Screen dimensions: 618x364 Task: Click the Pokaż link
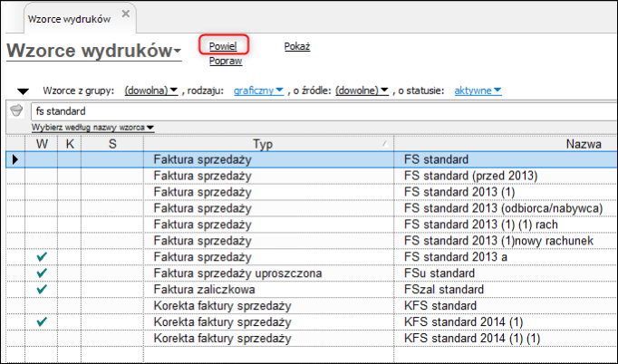tap(297, 46)
